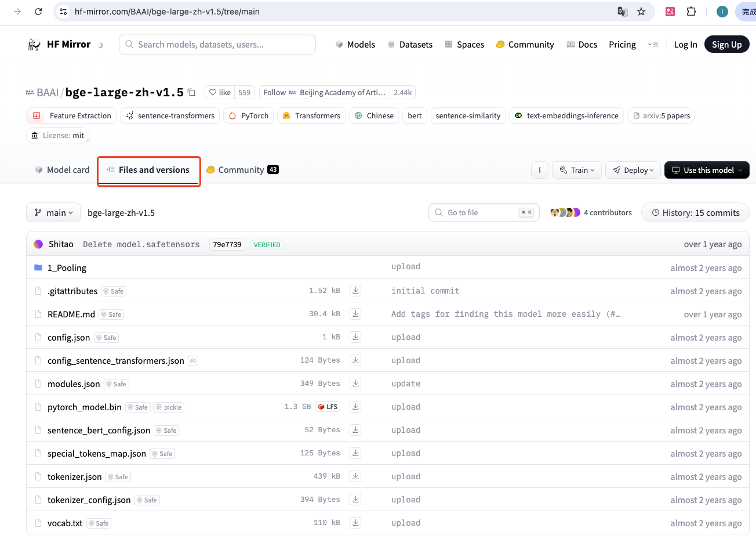The width and height of the screenshot is (756, 539).
Task: Download the modules.json file
Action: 355,384
